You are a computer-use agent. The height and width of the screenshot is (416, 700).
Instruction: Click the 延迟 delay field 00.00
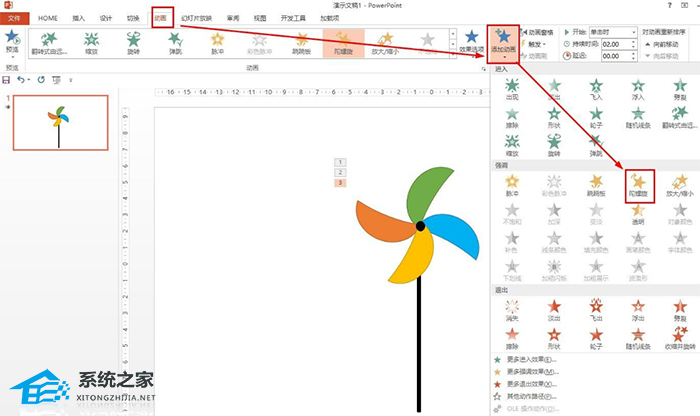615,56
